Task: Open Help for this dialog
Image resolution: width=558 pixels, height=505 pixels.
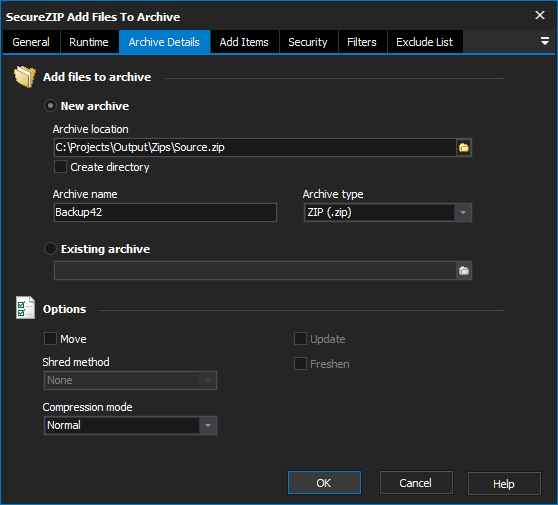Action: 504,483
